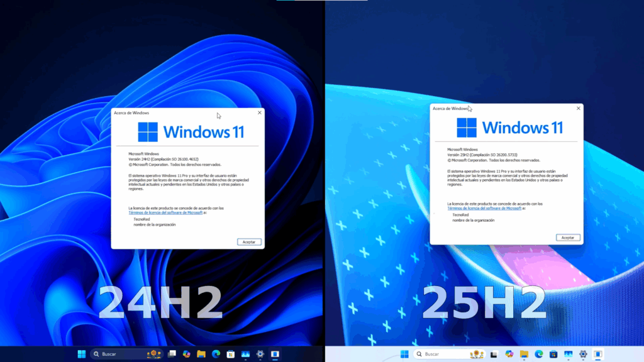Launch Copilot from the 24H2 taskbar
644x362 pixels.
coord(186,354)
